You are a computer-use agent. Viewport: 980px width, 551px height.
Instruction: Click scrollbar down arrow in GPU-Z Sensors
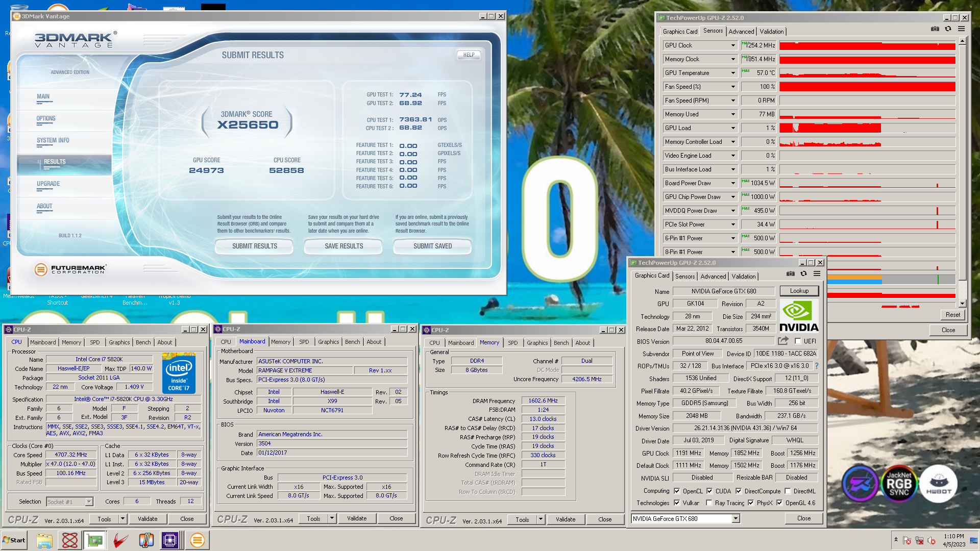coord(962,304)
